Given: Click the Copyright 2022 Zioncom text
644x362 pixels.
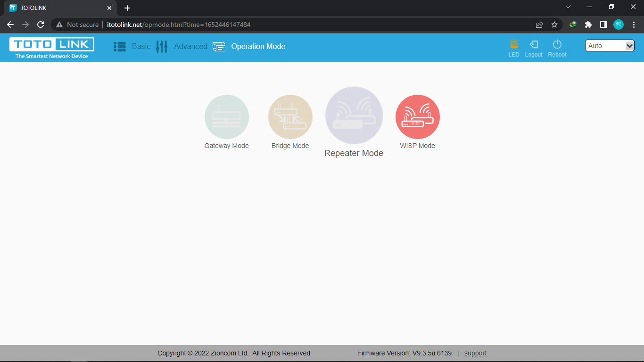Looking at the screenshot, I should 234,353.
